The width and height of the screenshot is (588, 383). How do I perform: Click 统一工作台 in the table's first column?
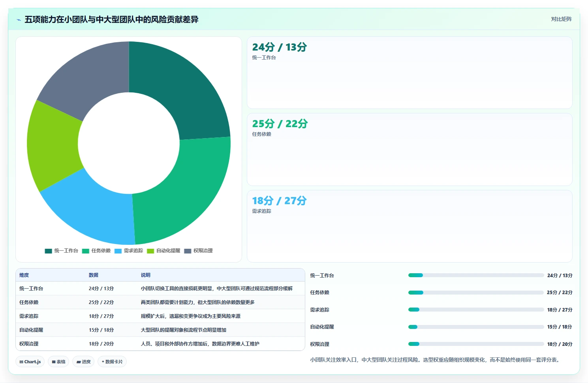[x=31, y=289]
